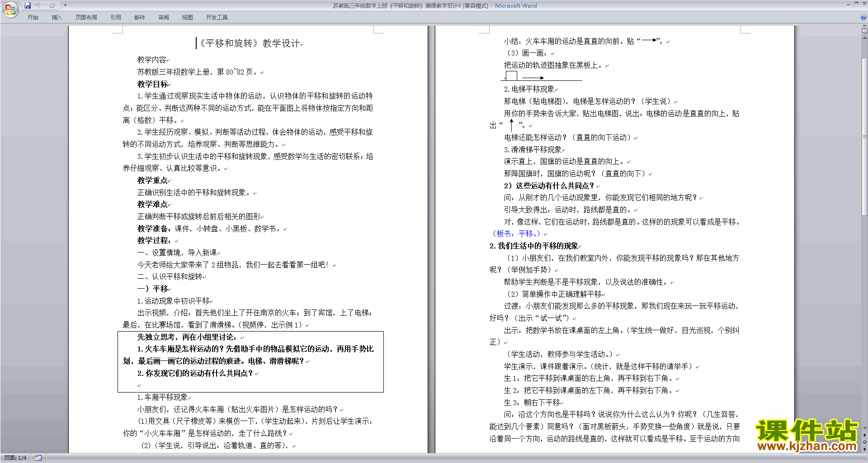Viewport: 868px width, 463px height.
Task: Click the Undo icon
Action: [38, 5]
